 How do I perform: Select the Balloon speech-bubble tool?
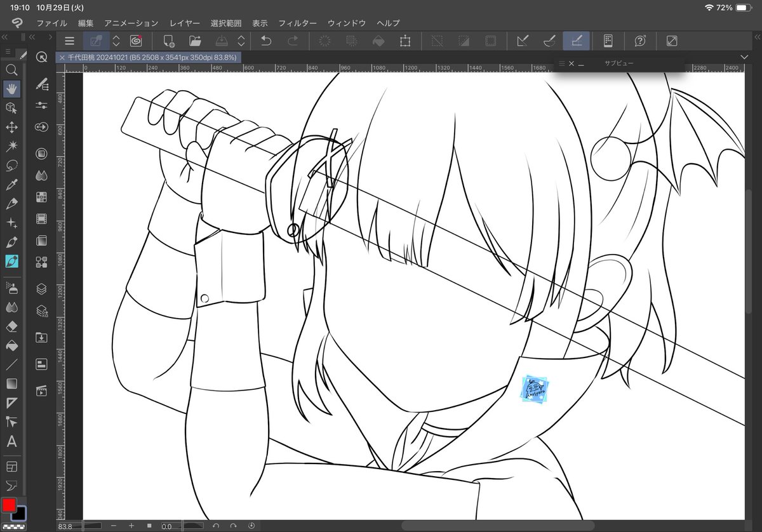pos(11,486)
